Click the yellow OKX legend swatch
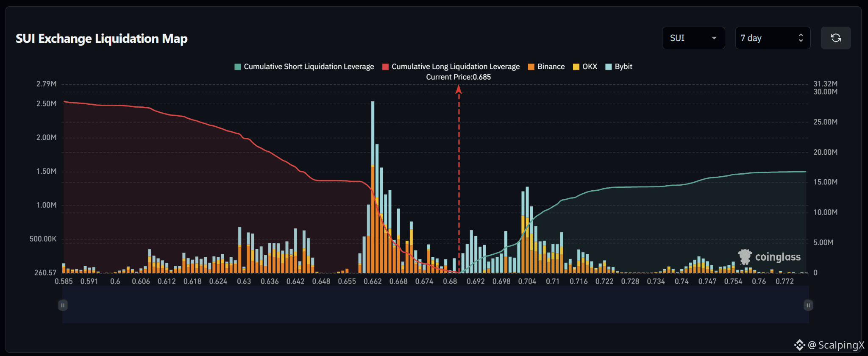The image size is (868, 356). click(576, 67)
